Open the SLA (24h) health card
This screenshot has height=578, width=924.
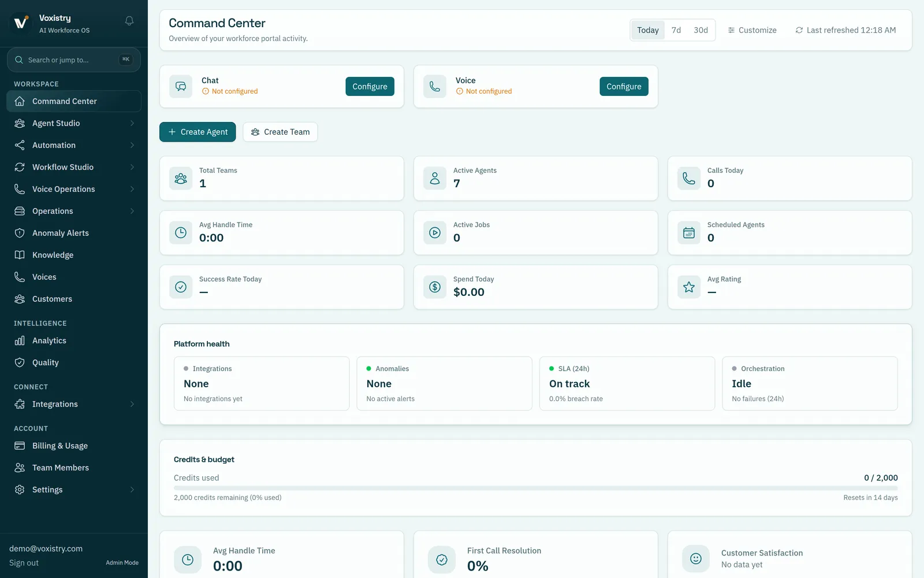[627, 384]
